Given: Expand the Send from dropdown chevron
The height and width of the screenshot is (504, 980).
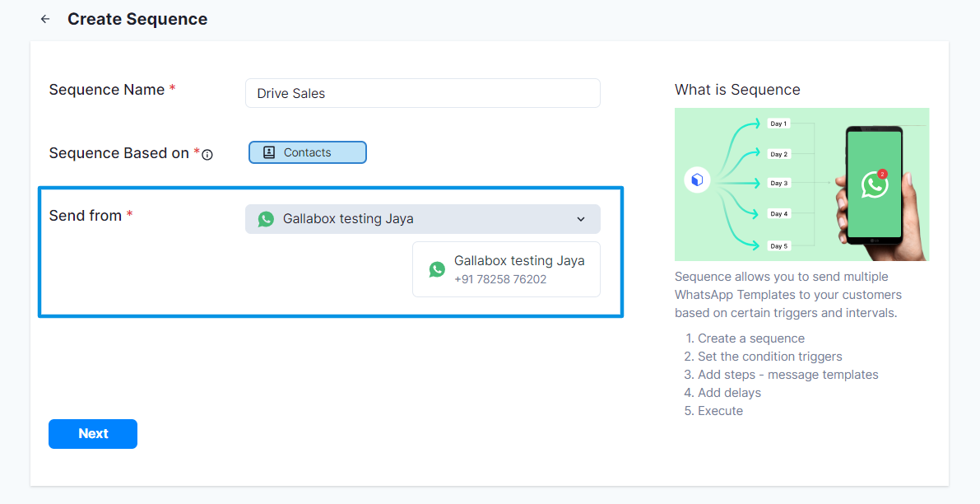Looking at the screenshot, I should click(x=581, y=219).
